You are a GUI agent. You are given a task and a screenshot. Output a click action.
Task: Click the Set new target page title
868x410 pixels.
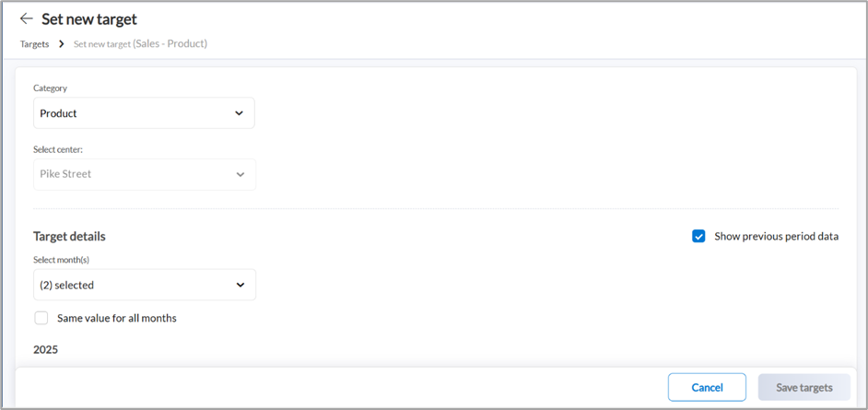tap(88, 18)
